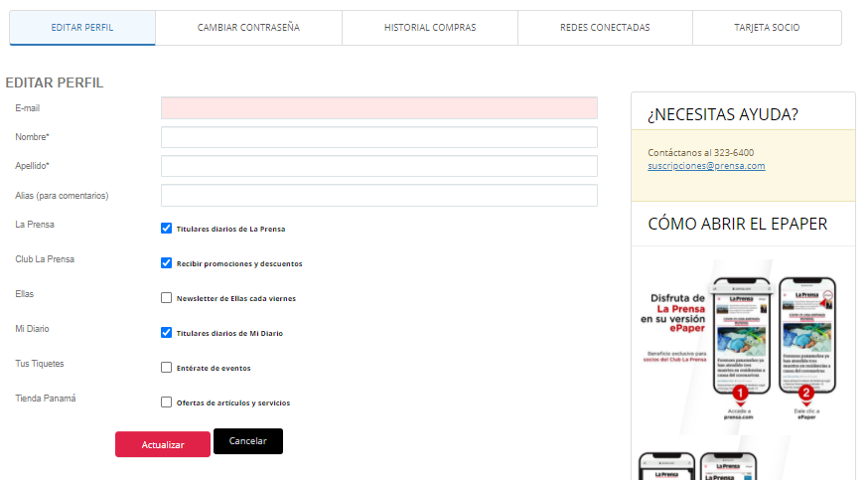This screenshot has height=480, width=868.
Task: Click into the Apellido field
Action: (379, 166)
